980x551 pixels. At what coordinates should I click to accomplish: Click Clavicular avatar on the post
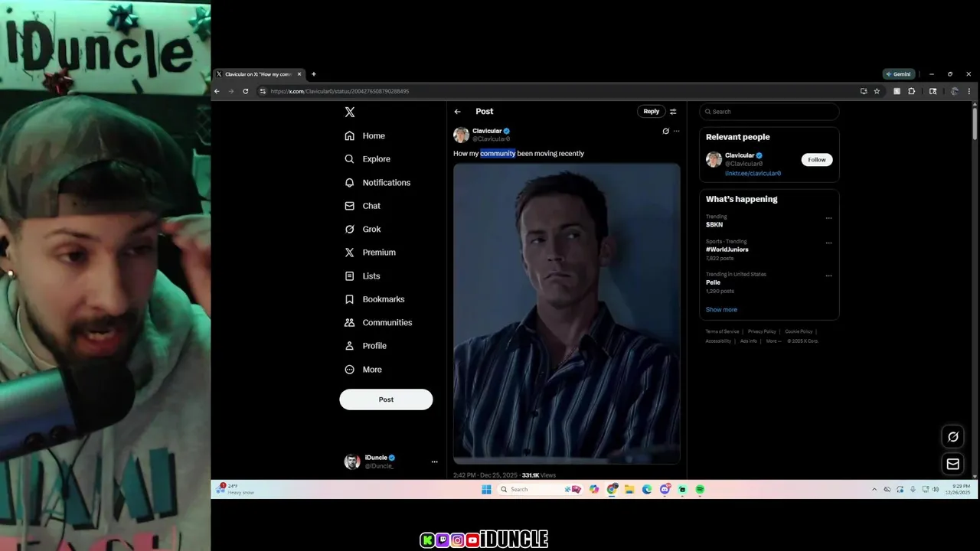461,135
